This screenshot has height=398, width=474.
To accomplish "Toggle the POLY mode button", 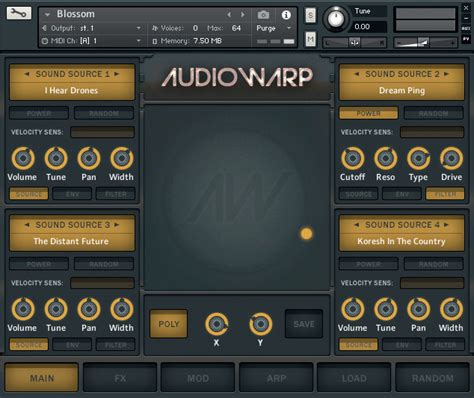I will [169, 324].
